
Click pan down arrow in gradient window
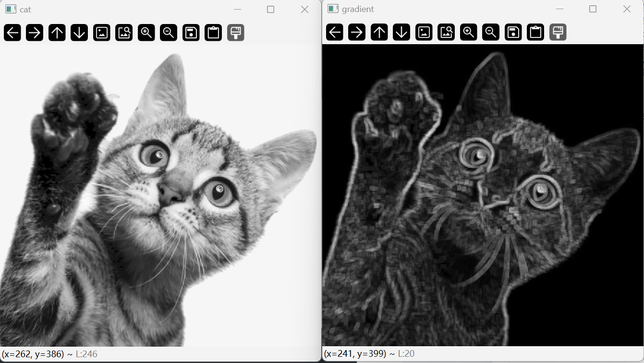(x=401, y=32)
